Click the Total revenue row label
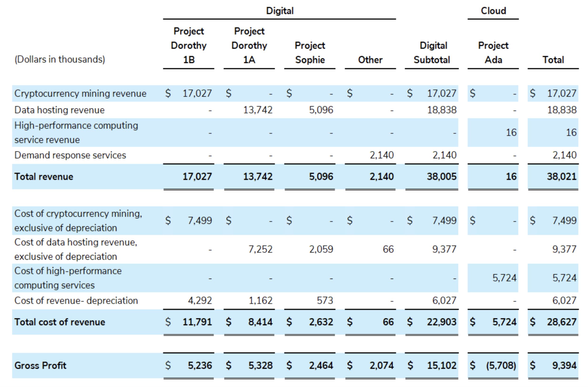588x387 pixels. pyautogui.click(x=44, y=177)
